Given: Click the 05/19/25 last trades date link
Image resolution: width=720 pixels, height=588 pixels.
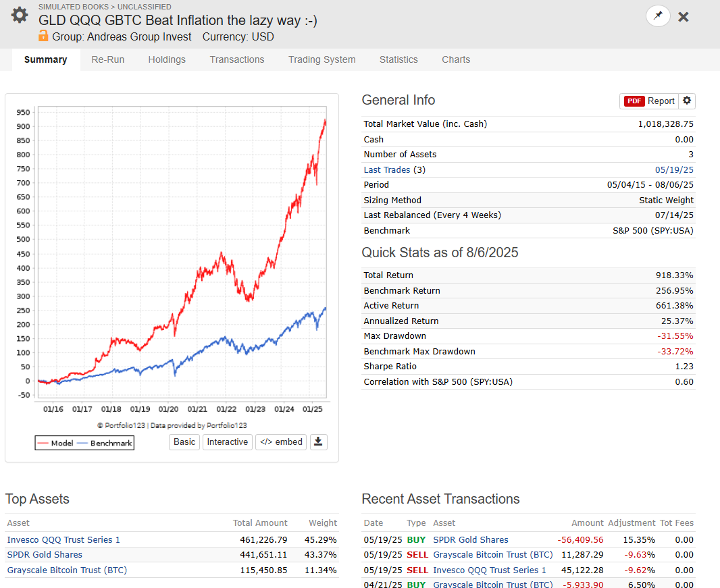Looking at the screenshot, I should (674, 170).
